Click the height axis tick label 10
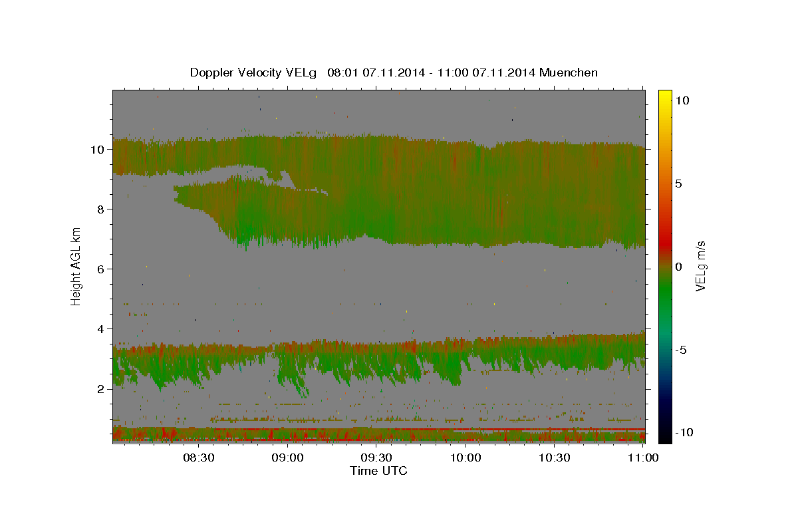798x532 pixels. coord(98,150)
